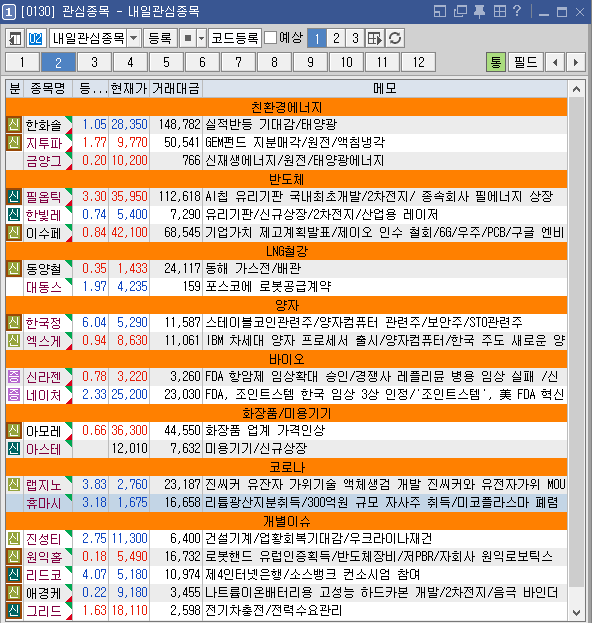Sort by 종목명 column header
The image size is (592, 623).
[x=48, y=89]
